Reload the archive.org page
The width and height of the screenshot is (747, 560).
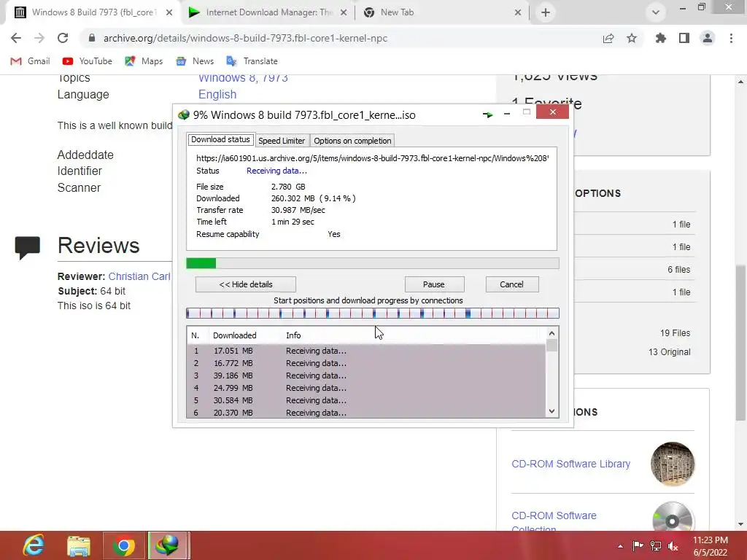[x=63, y=38]
